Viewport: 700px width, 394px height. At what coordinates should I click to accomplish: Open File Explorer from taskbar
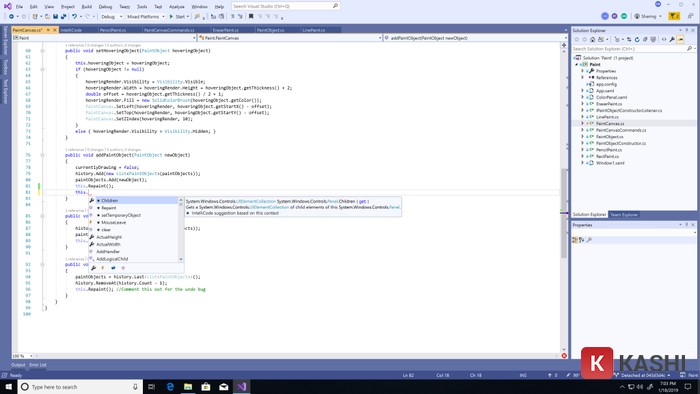pyautogui.click(x=188, y=386)
